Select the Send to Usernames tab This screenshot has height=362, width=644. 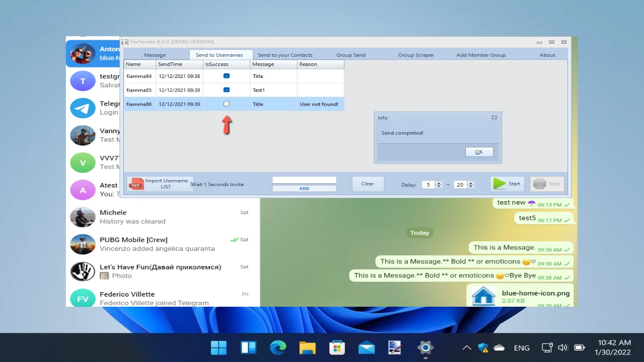pos(219,55)
